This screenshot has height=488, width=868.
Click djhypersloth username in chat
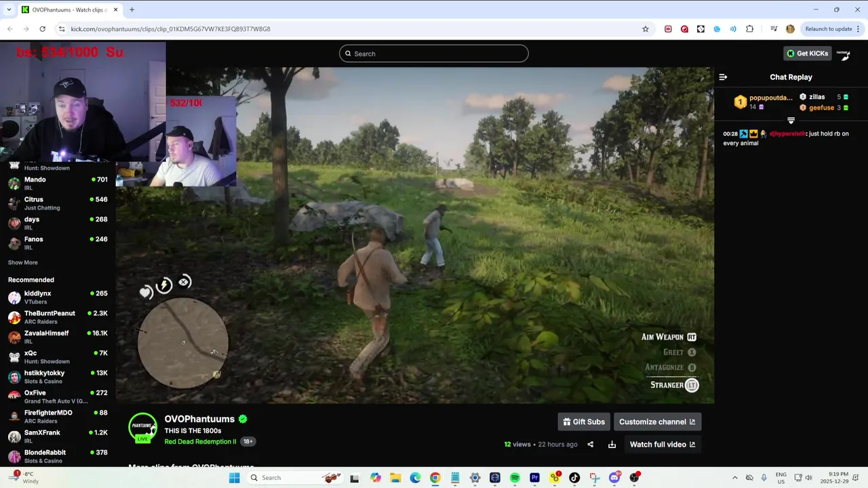(787, 134)
